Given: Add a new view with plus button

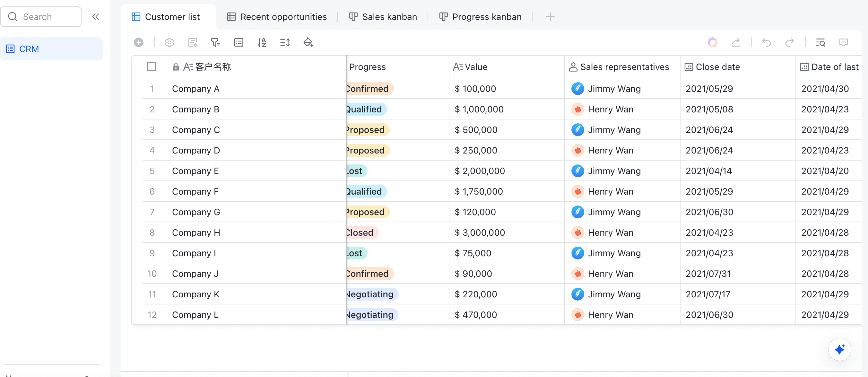Looking at the screenshot, I should pos(550,17).
